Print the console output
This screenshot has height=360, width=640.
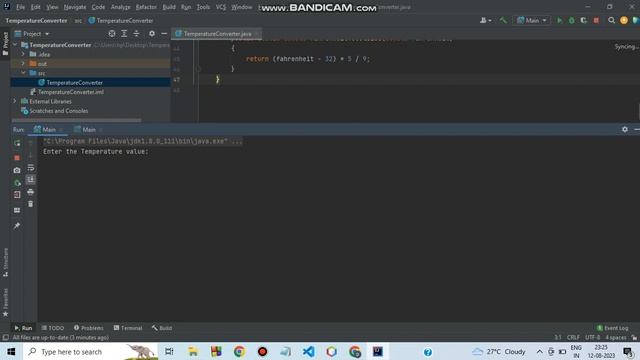coord(31,192)
